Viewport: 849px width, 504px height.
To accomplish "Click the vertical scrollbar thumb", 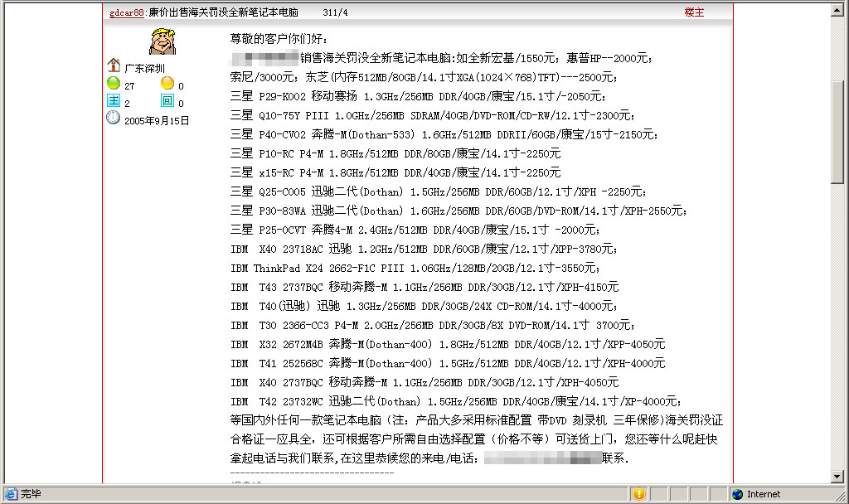I will tap(837, 133).
